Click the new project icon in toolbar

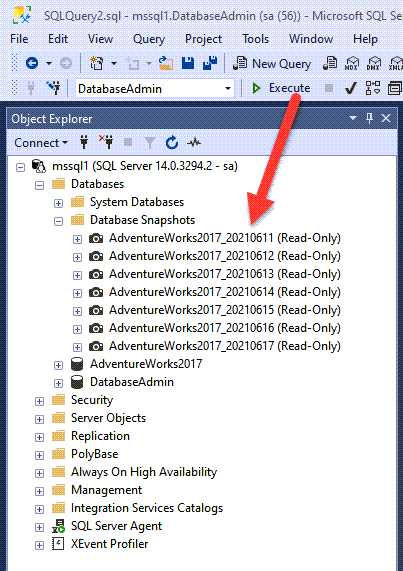(x=96, y=64)
